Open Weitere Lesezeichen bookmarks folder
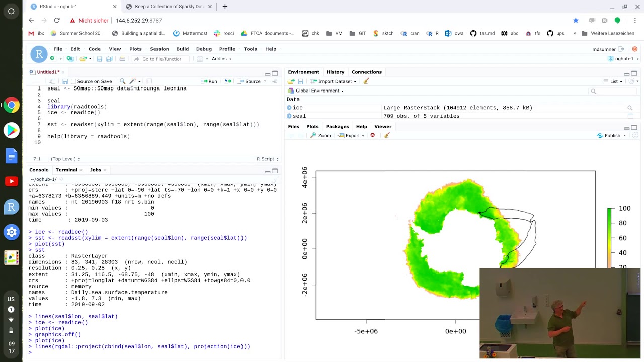The width and height of the screenshot is (644, 362). [x=608, y=33]
